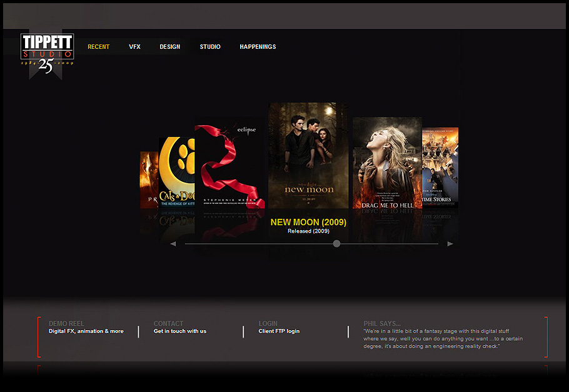This screenshot has height=392, width=569.
Task: Open the STUDIO menu item
Action: (210, 47)
